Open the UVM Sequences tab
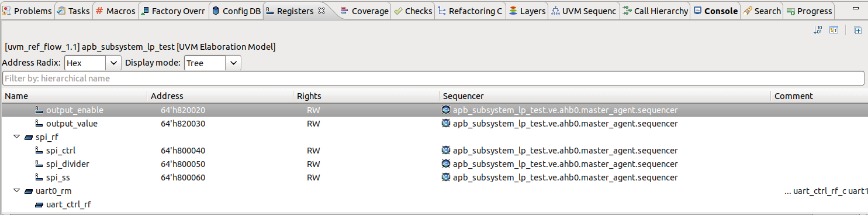868x215 pixels. click(x=583, y=11)
